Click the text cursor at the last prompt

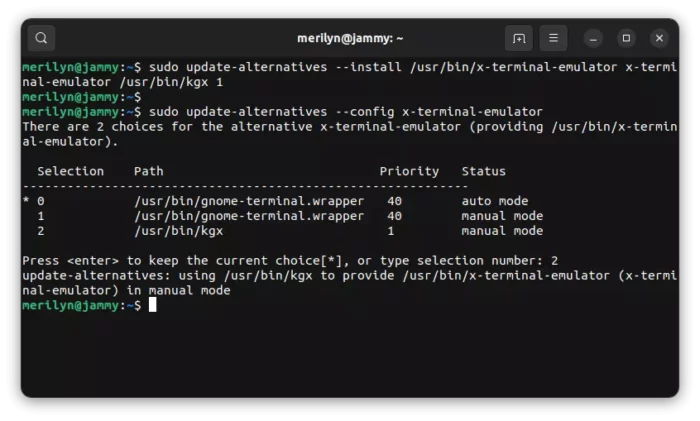(153, 305)
